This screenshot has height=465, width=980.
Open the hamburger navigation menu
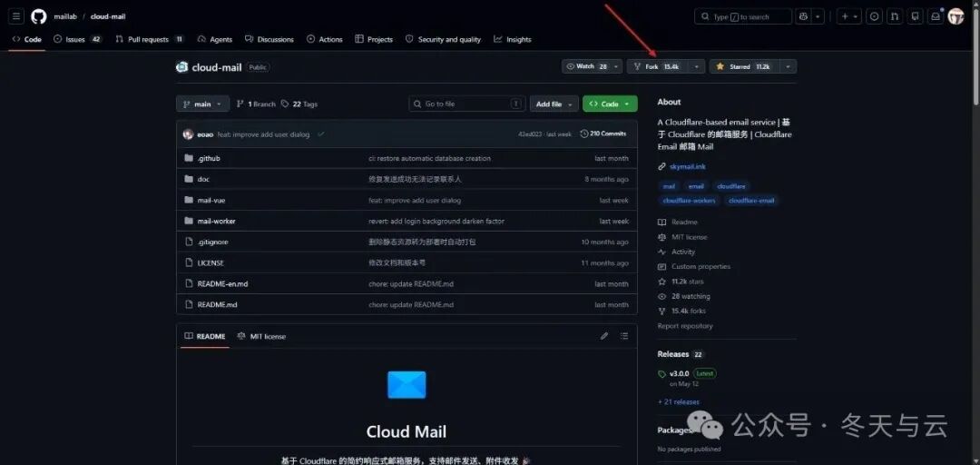tap(16, 16)
